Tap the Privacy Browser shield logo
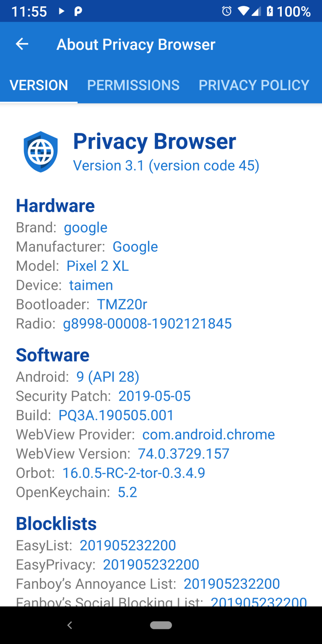Viewport: 322px width, 644px height. click(x=41, y=151)
